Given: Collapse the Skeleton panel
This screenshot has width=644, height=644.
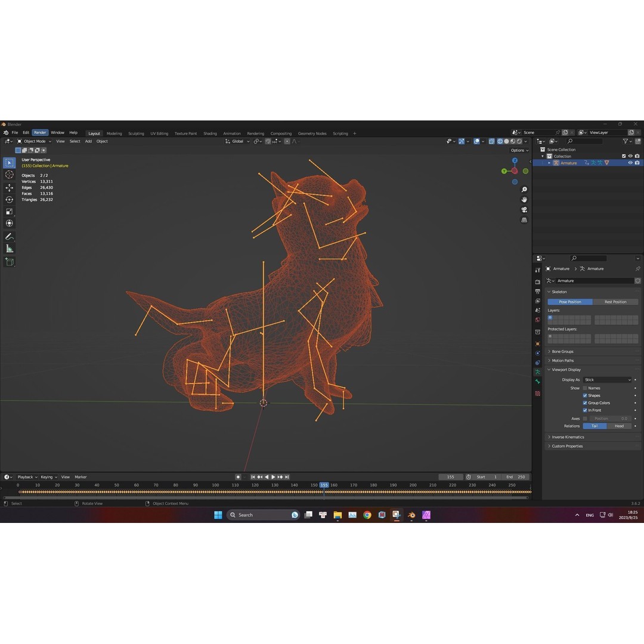Looking at the screenshot, I should (593, 292).
